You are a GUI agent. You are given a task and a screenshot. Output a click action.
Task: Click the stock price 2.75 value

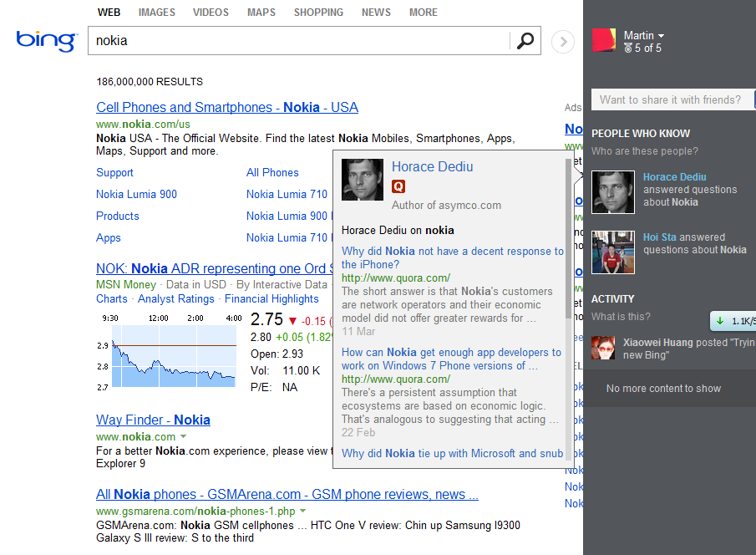coord(266,319)
